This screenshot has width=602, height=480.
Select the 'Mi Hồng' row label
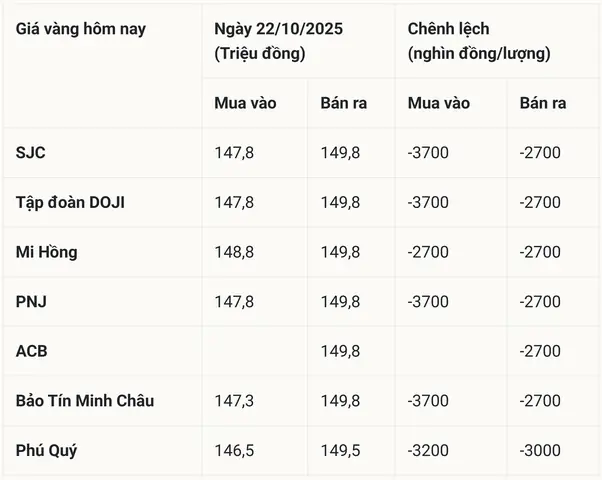point(46,252)
